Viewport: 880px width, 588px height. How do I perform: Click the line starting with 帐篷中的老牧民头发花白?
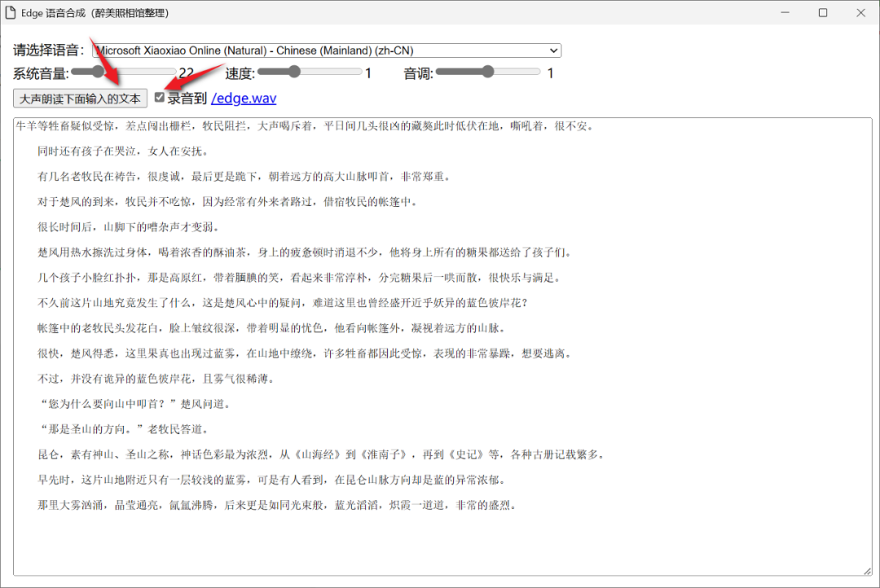pyautogui.click(x=271, y=328)
